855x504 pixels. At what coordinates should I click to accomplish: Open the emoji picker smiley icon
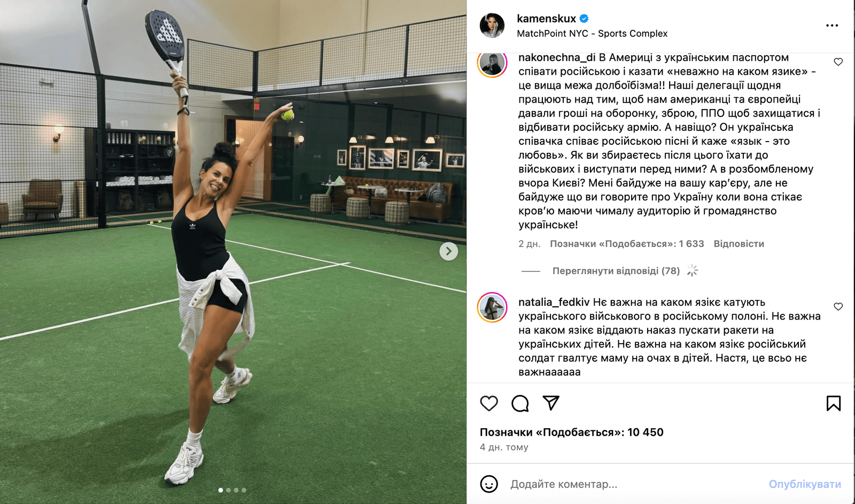tap(489, 484)
